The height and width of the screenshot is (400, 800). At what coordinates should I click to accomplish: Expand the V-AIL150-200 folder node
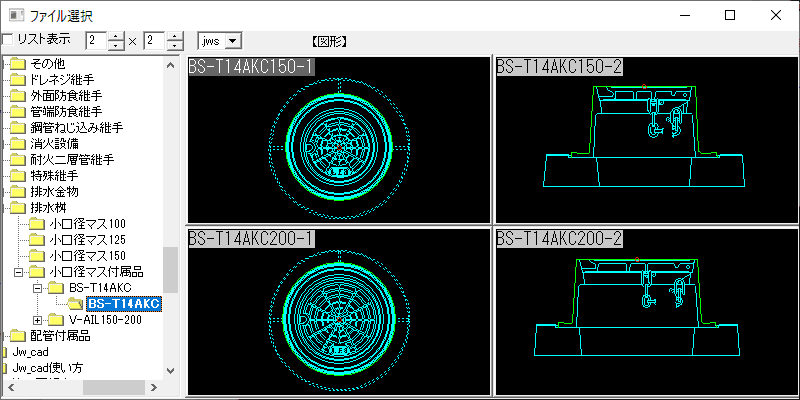[38, 320]
